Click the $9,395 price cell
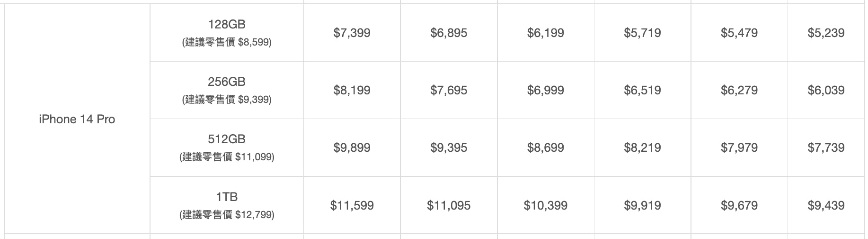Image resolution: width=868 pixels, height=239 pixels. tap(449, 147)
